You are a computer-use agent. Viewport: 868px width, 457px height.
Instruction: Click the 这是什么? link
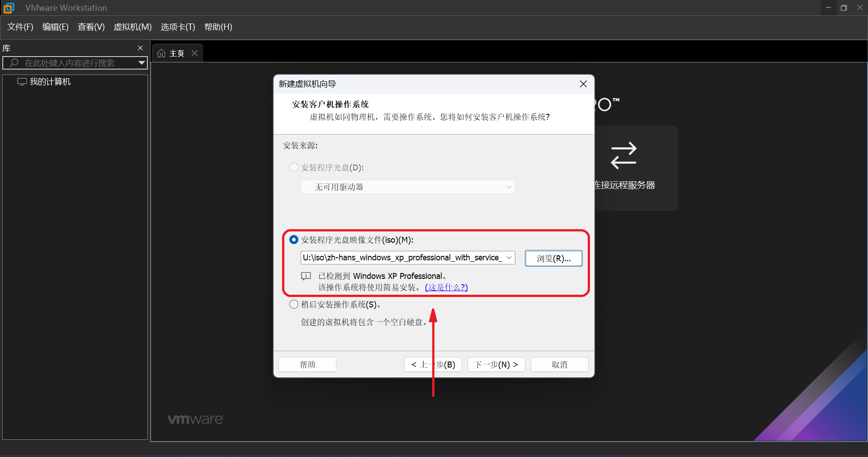tap(446, 287)
